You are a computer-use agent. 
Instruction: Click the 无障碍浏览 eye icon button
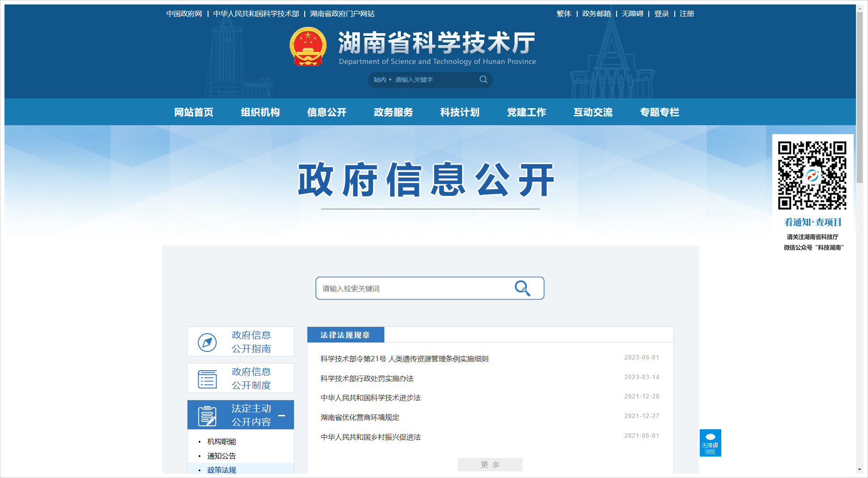(710, 443)
